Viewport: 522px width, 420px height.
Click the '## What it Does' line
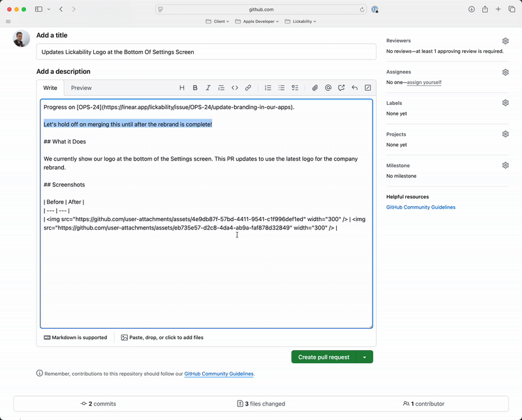pyautogui.click(x=65, y=142)
